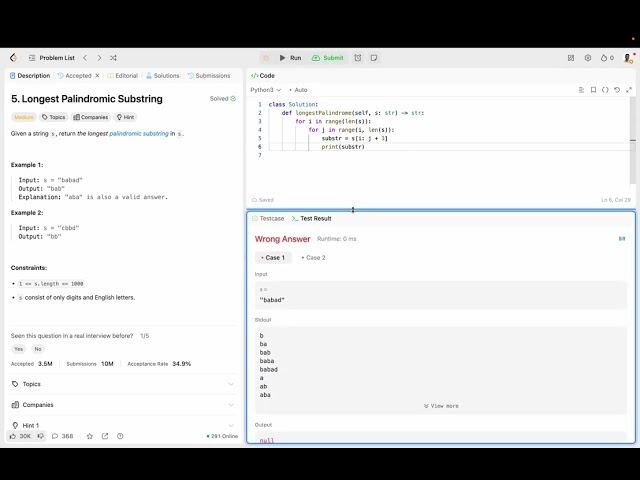This screenshot has height=480, width=640.
Task: Star the problem as favorite
Action: [x=90, y=436]
